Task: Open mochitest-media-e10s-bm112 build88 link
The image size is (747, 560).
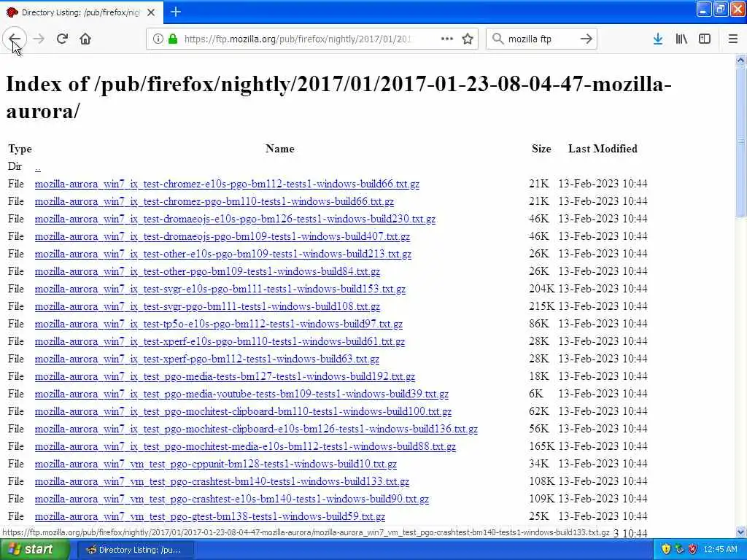Action: click(x=245, y=447)
